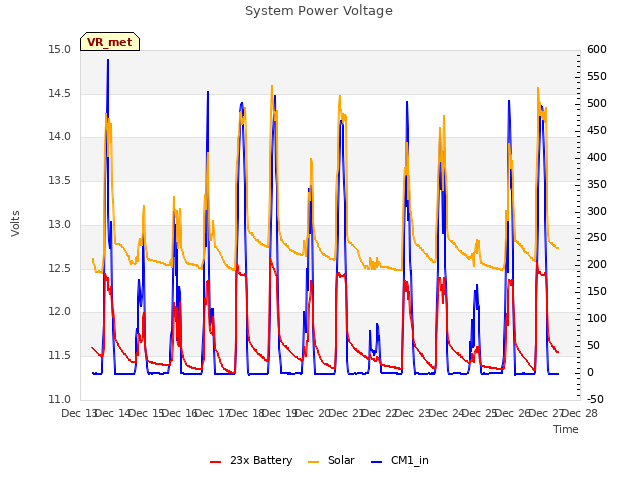The height and width of the screenshot is (480, 640).
Task: Click the VR_met label tag
Action: click(x=110, y=42)
